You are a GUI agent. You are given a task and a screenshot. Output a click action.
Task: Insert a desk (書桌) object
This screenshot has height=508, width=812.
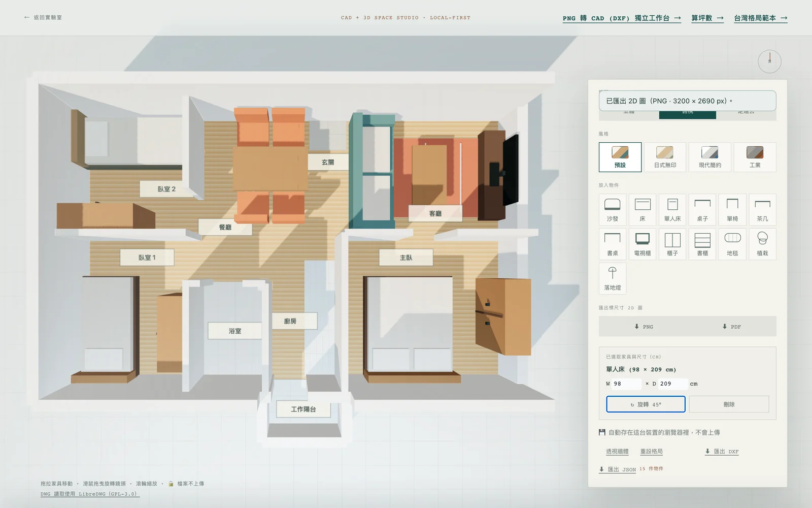tap(612, 244)
